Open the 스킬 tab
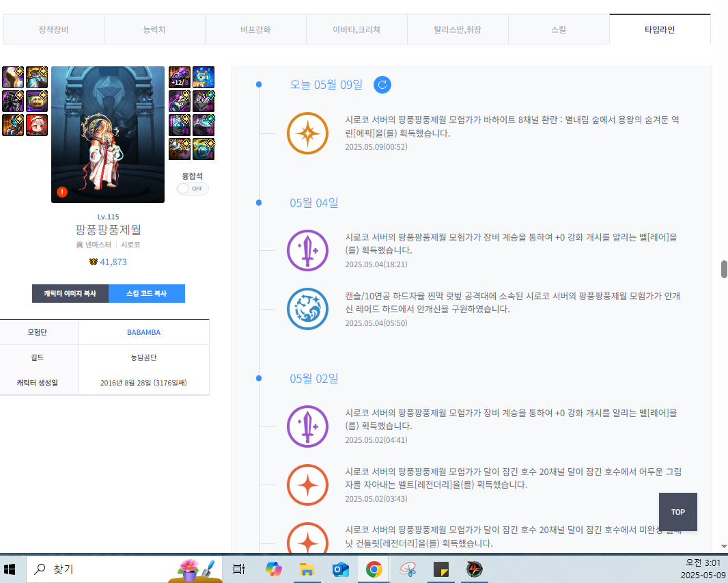 [x=559, y=29]
